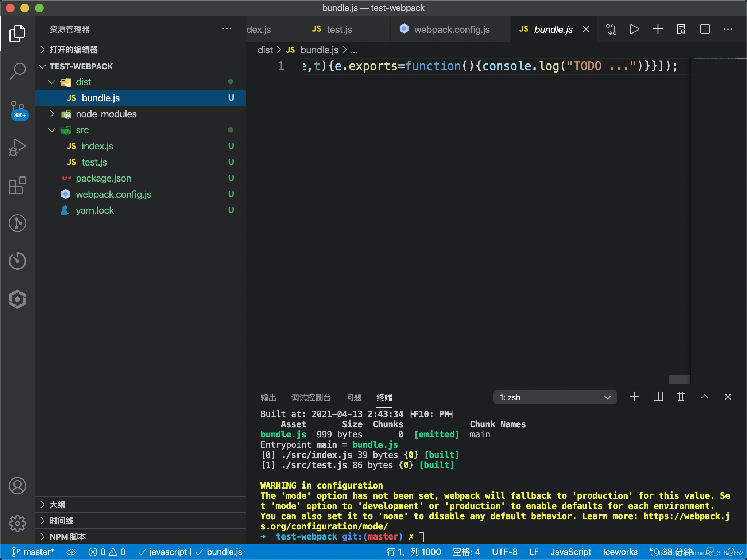Click the editor horizontal scrollbar thumb
Image resolution: width=747 pixels, height=560 pixels.
point(679,379)
